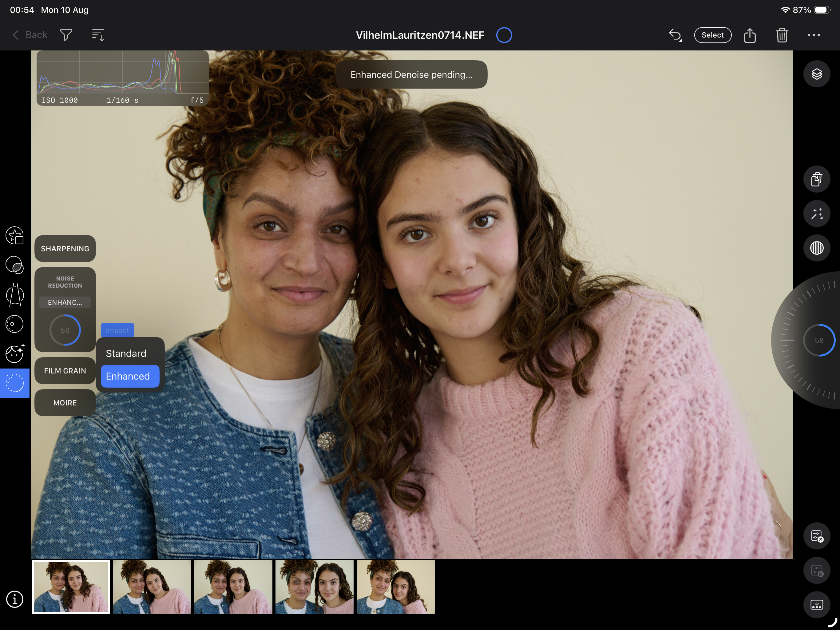Tap the Select button
Screen dimensions: 840x630
[x=712, y=35]
